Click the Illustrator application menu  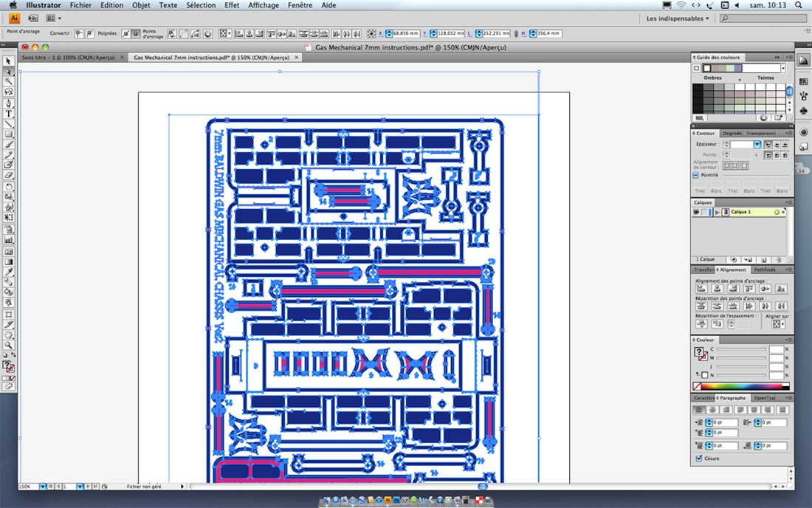(x=44, y=5)
